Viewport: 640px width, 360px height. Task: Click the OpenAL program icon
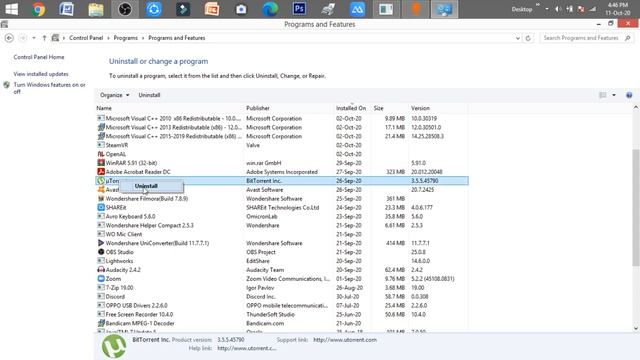tap(101, 154)
